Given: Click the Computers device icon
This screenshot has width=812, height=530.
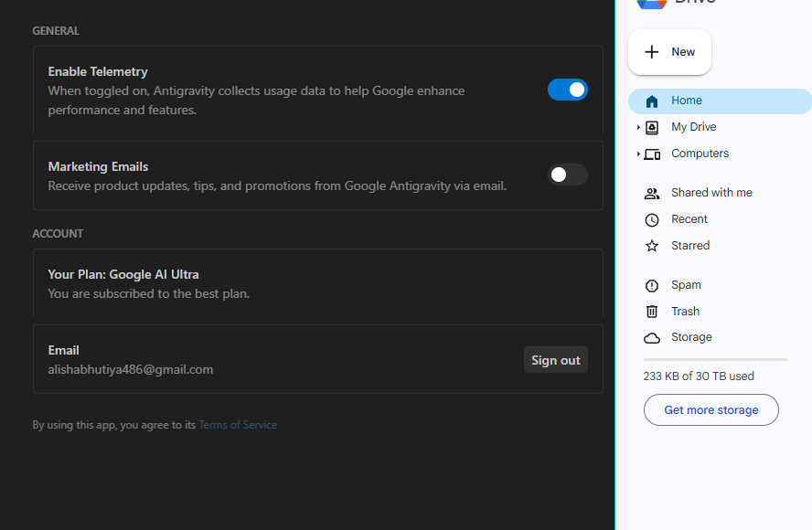Looking at the screenshot, I should coord(652,154).
